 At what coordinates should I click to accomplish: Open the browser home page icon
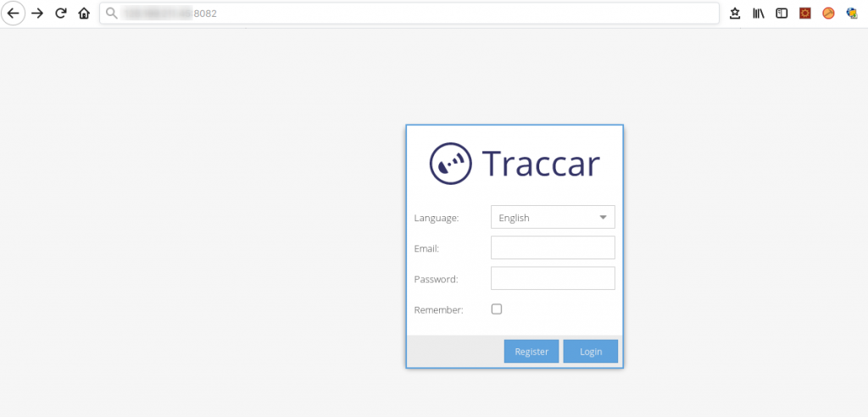84,14
